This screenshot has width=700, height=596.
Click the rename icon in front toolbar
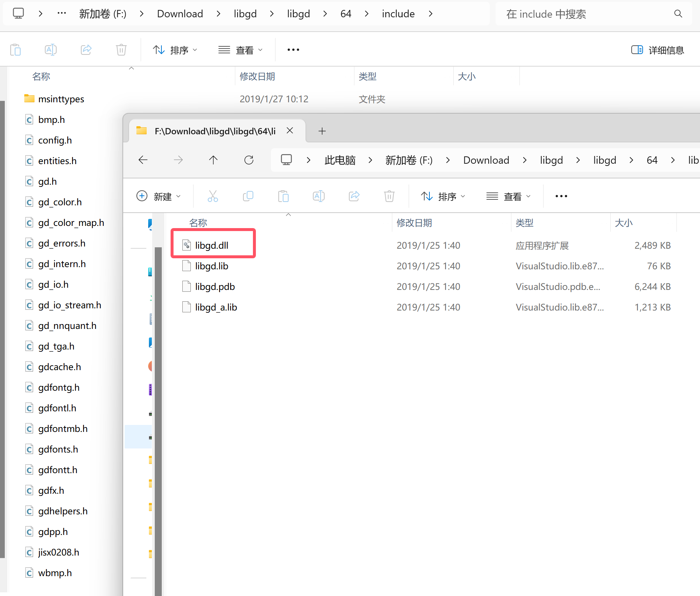coord(319,196)
